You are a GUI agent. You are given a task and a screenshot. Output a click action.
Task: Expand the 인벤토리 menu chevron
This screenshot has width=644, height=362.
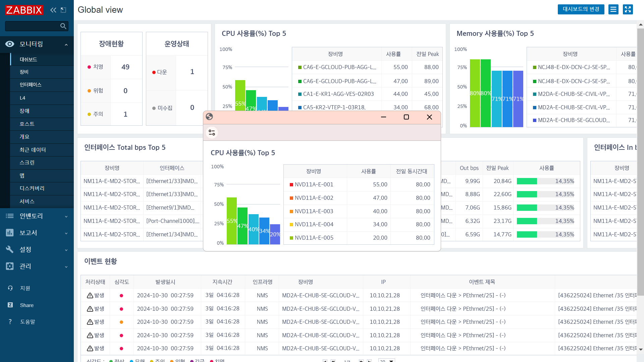(66, 217)
